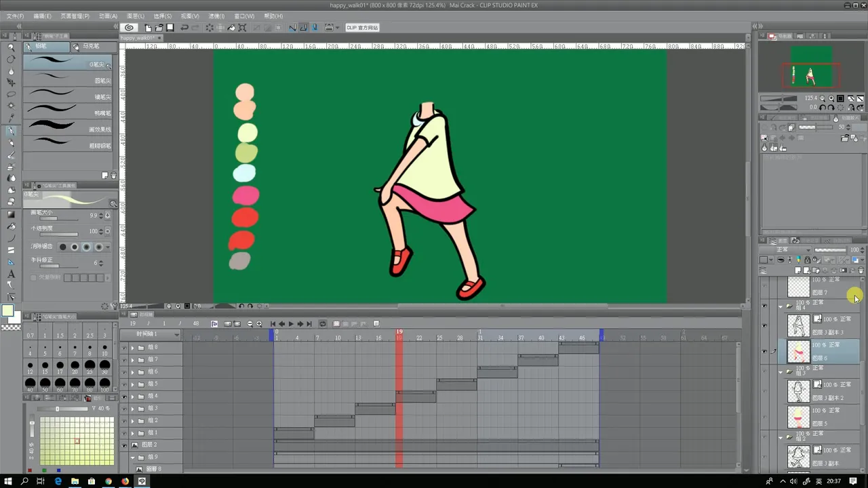The image size is (868, 488).
Task: Select the Ruler triangle tool
Action: pyautogui.click(x=11, y=262)
